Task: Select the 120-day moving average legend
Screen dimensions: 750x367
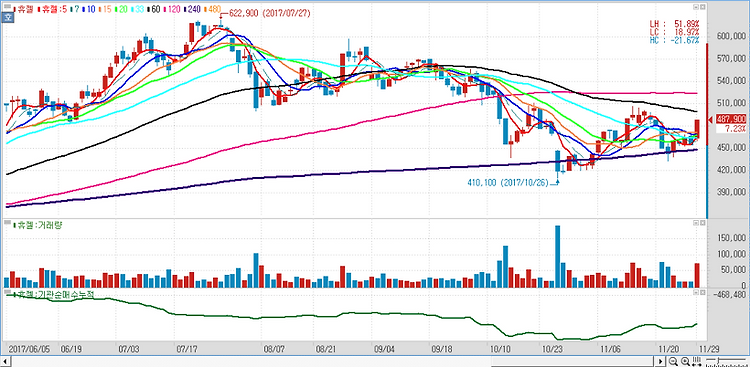Action: click(x=172, y=9)
